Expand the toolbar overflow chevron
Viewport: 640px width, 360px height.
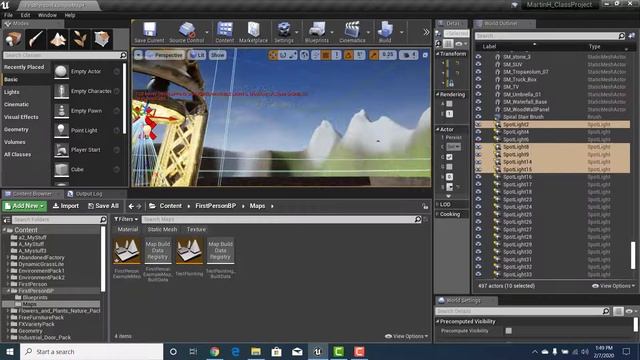(x=426, y=32)
